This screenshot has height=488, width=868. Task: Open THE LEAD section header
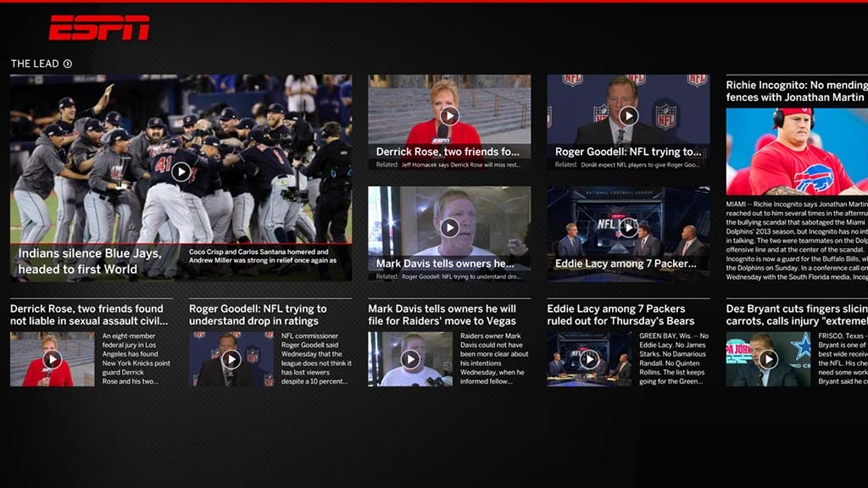tap(32, 63)
